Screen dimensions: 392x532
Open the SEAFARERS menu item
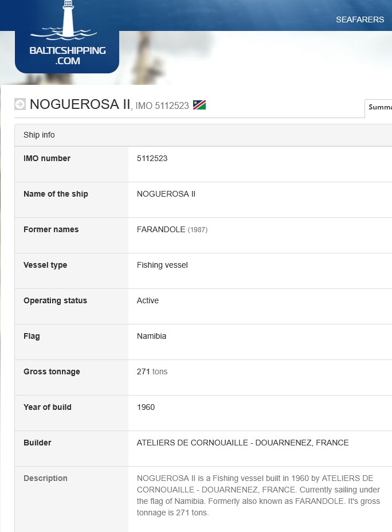360,19
